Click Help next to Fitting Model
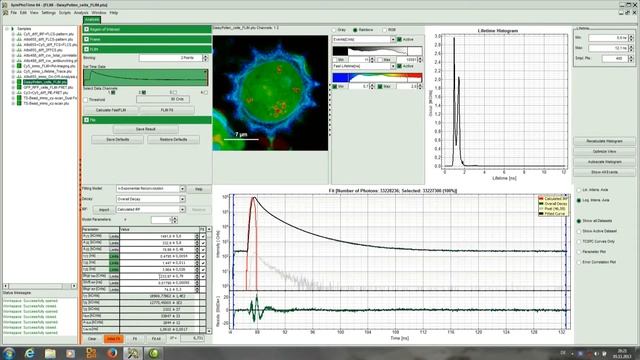This screenshot has height=360, width=640. point(199,189)
